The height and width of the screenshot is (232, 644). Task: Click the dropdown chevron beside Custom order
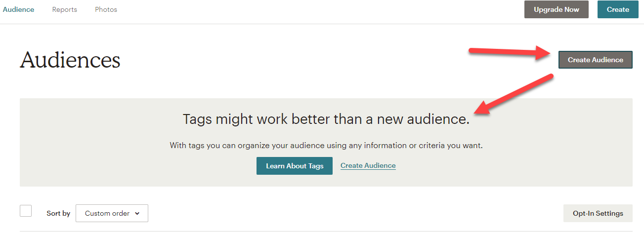[137, 214]
